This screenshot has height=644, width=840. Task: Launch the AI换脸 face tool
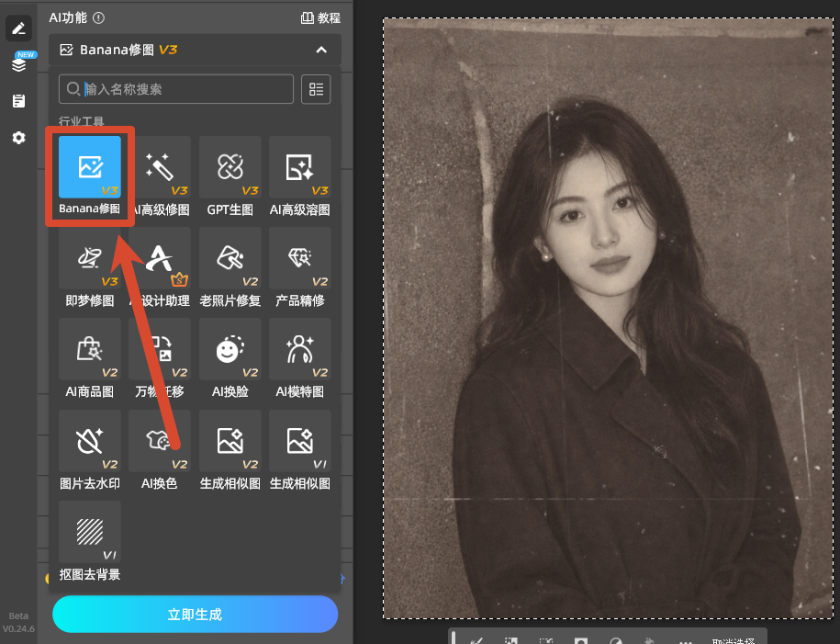click(230, 350)
